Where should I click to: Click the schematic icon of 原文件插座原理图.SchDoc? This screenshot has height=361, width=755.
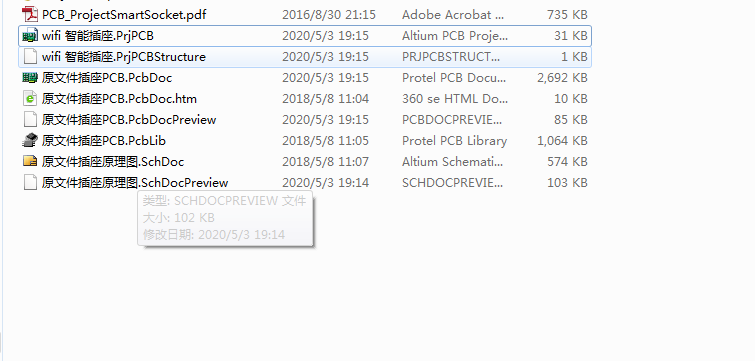tap(30, 161)
